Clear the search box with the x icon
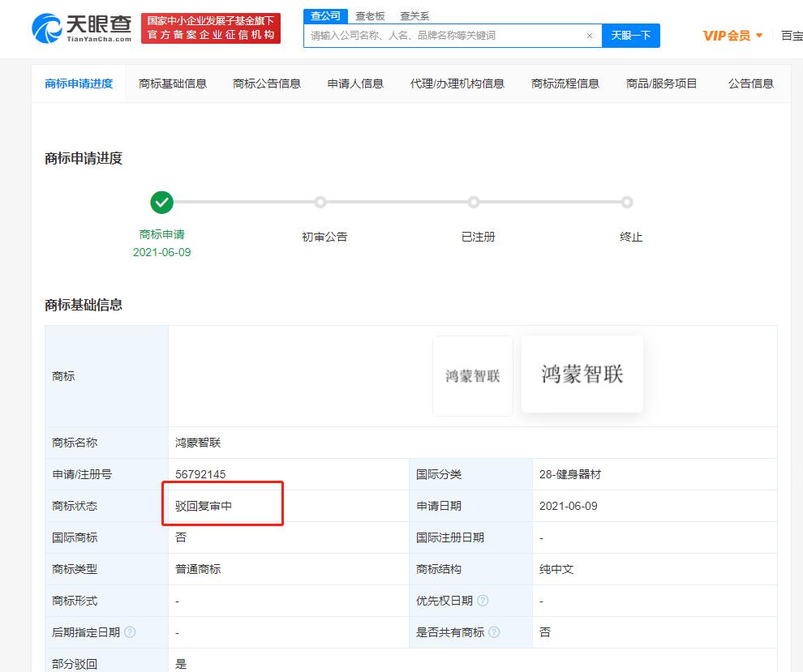Image resolution: width=803 pixels, height=672 pixels. point(590,36)
